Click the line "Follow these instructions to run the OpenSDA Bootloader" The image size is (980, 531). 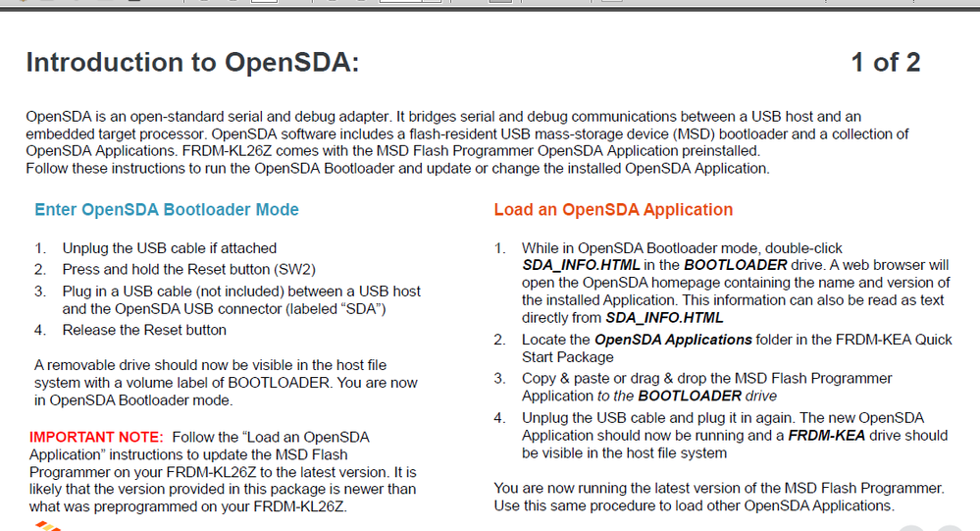pyautogui.click(x=397, y=169)
